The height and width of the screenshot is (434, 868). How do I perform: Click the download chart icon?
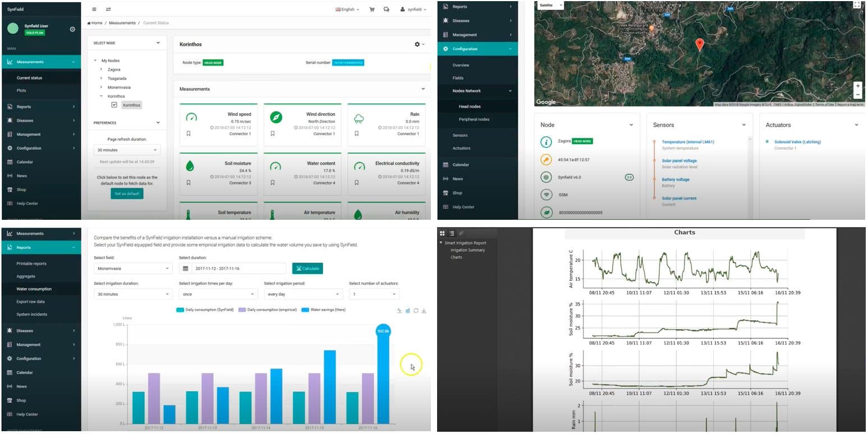coord(424,311)
